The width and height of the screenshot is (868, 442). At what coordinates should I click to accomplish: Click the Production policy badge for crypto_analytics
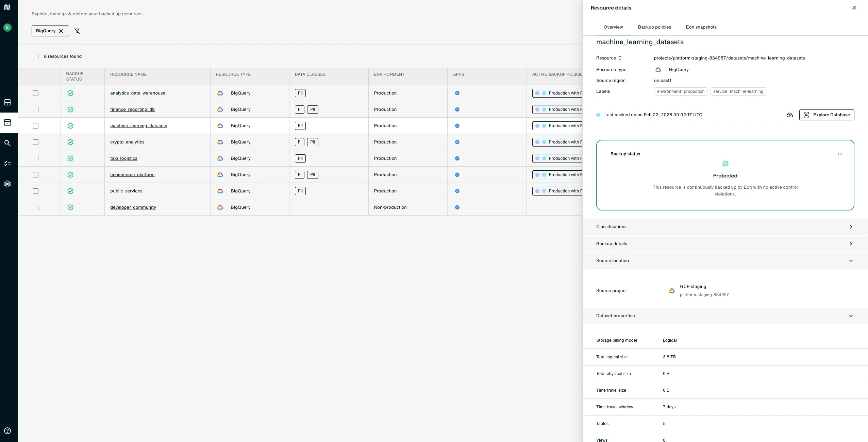pos(558,142)
